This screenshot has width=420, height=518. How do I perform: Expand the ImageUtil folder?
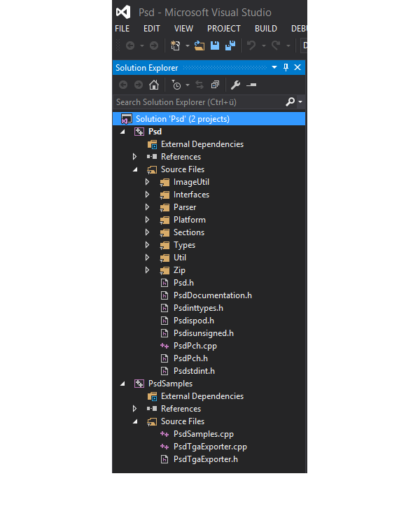point(147,182)
